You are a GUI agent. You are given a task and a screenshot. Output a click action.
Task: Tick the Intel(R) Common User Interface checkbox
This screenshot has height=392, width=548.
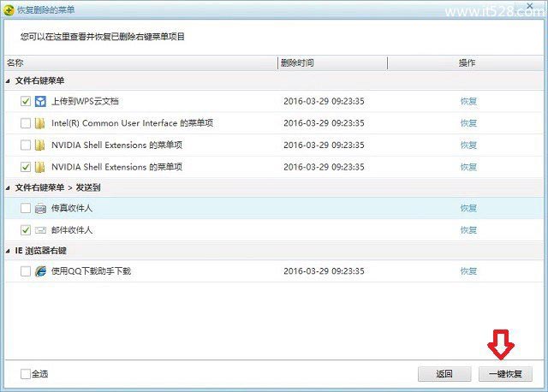pyautogui.click(x=26, y=123)
